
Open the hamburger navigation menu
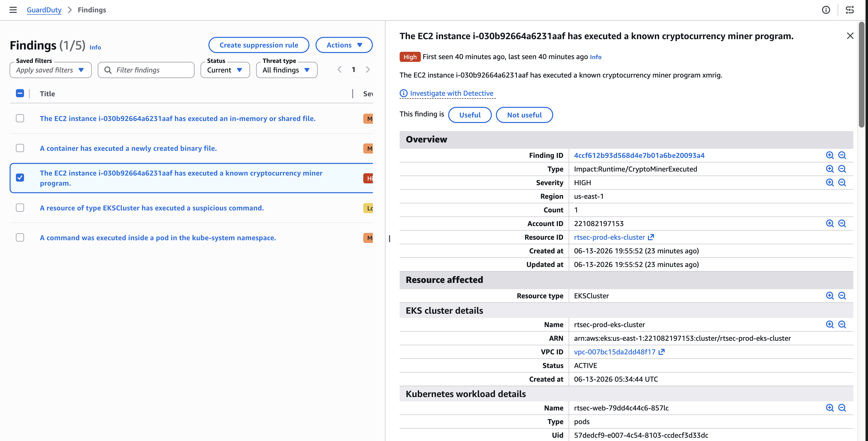13,10
